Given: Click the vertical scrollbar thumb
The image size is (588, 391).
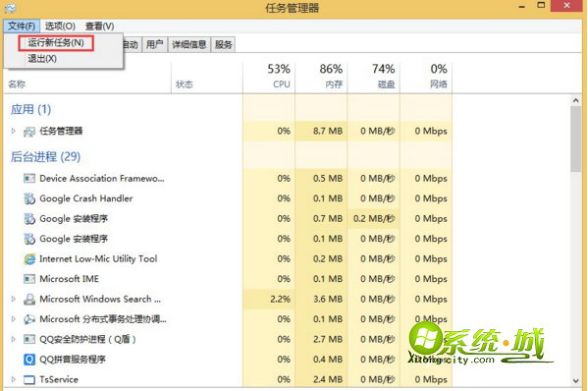Looking at the screenshot, I should click(x=575, y=139).
